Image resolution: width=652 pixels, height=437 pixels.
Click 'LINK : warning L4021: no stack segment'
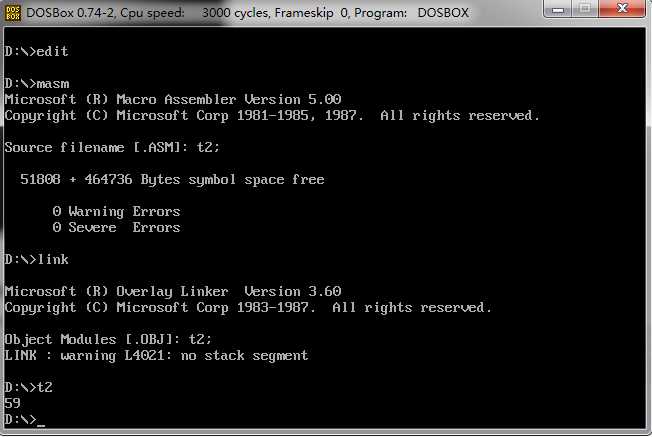[156, 356]
